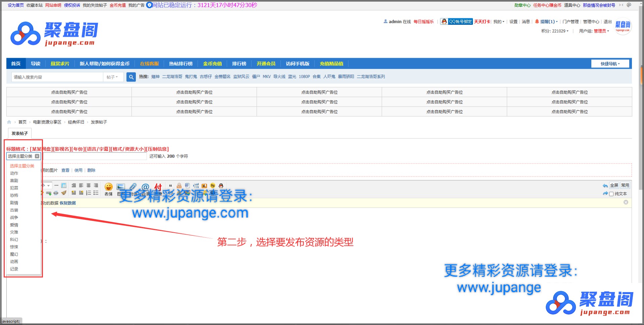Screen dimensions: 644x325
Task: Click the 恢复数据 restore data link
Action: (68, 203)
